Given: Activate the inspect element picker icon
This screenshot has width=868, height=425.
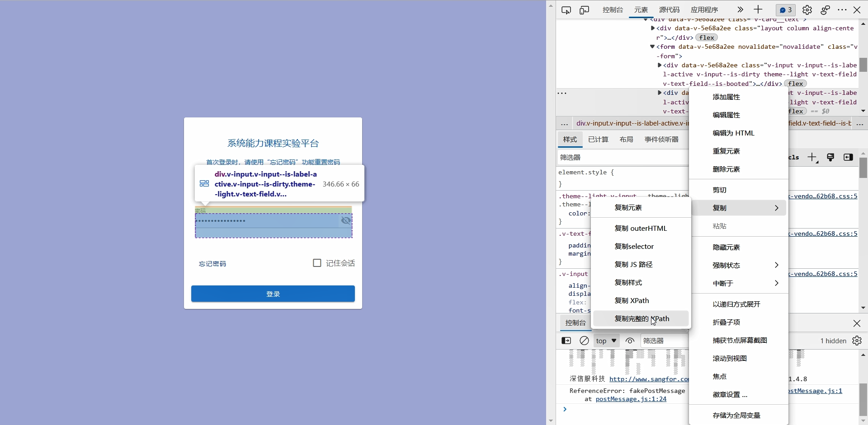Looking at the screenshot, I should pos(566,10).
